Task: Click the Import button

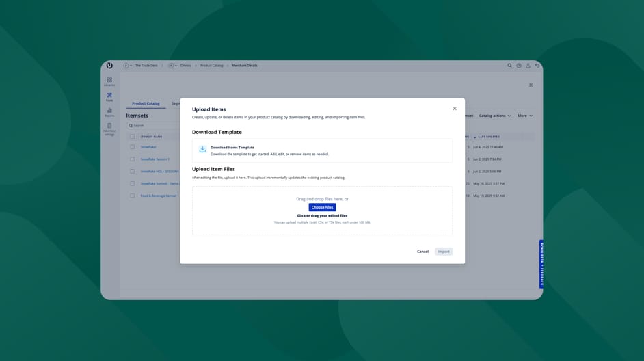Action: pos(444,252)
